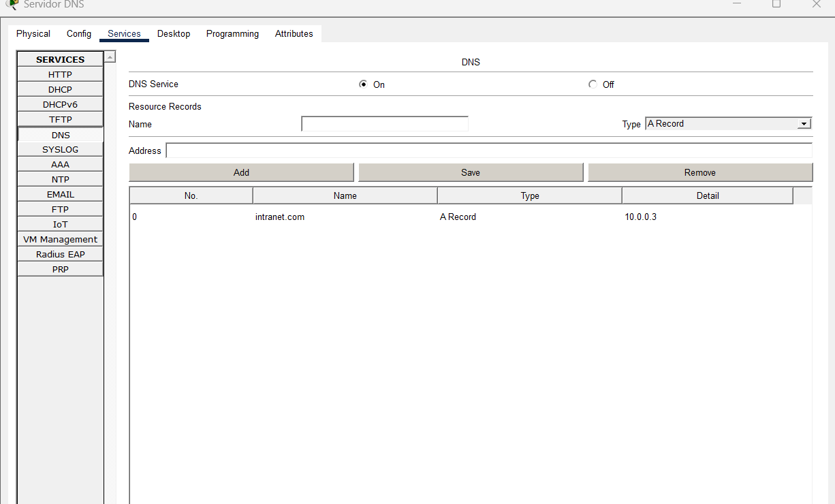Select DNS in services list
This screenshot has height=504, width=835.
[x=60, y=135]
